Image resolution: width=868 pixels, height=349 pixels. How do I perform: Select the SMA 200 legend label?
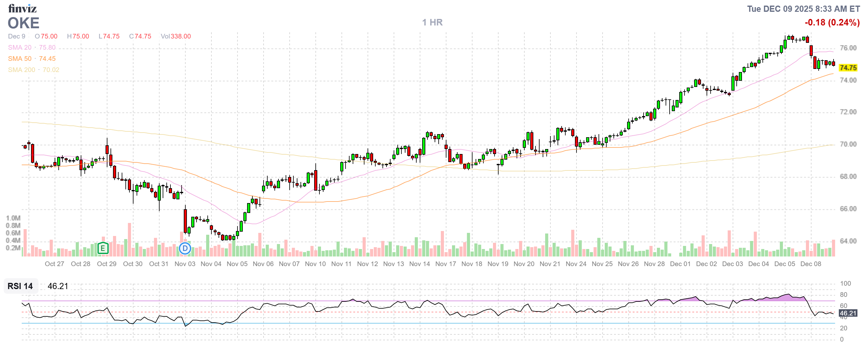coord(21,70)
